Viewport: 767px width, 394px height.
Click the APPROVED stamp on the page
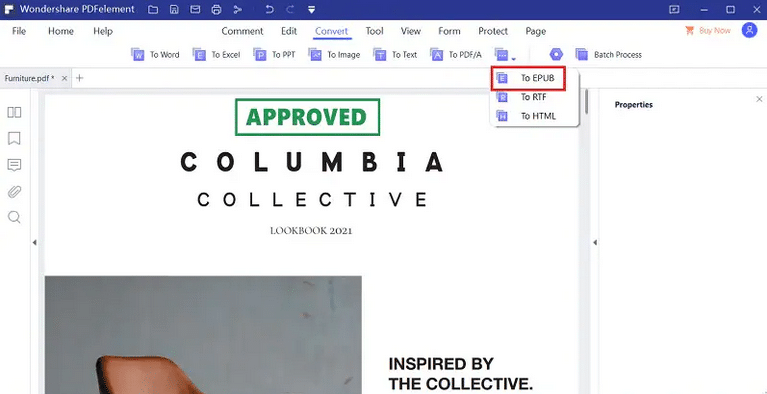point(307,117)
